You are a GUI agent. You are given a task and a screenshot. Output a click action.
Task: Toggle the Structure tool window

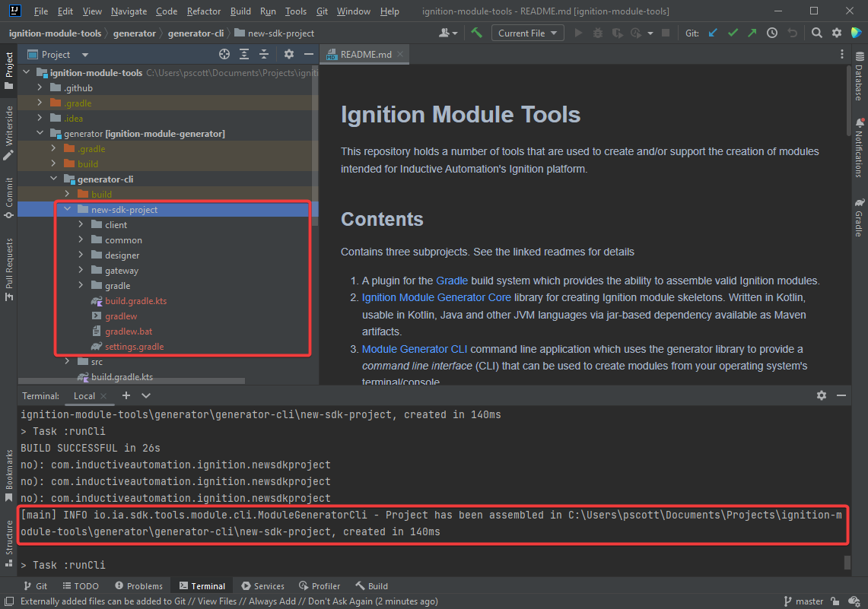pyautogui.click(x=9, y=544)
